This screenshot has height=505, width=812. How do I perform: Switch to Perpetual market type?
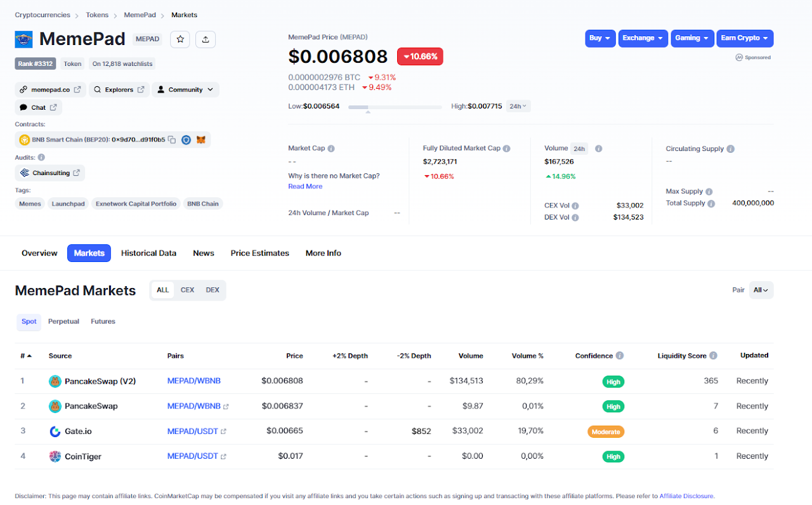pyautogui.click(x=63, y=322)
